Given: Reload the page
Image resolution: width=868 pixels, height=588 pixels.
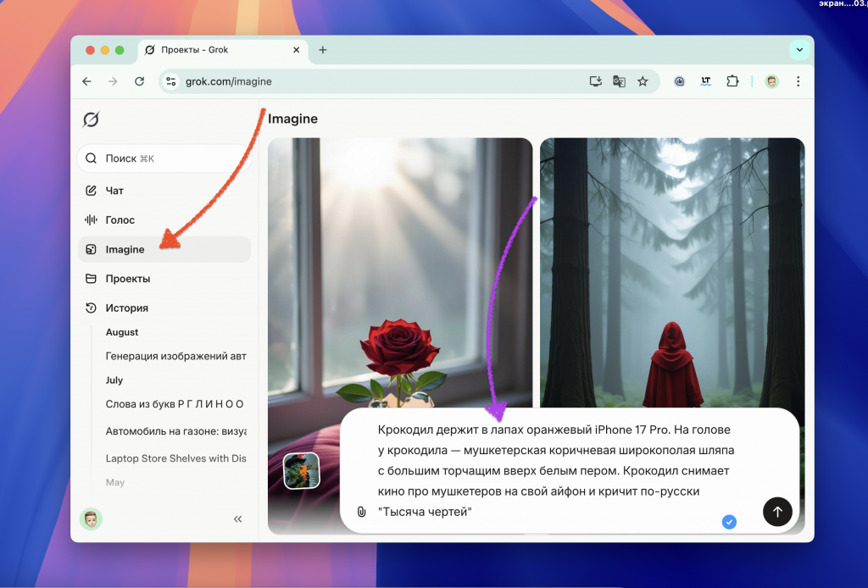Looking at the screenshot, I should tap(140, 82).
